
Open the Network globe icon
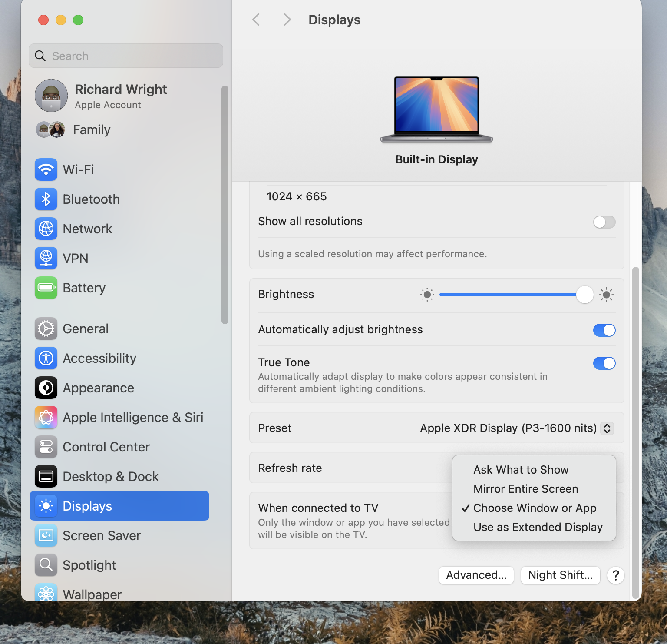click(46, 229)
